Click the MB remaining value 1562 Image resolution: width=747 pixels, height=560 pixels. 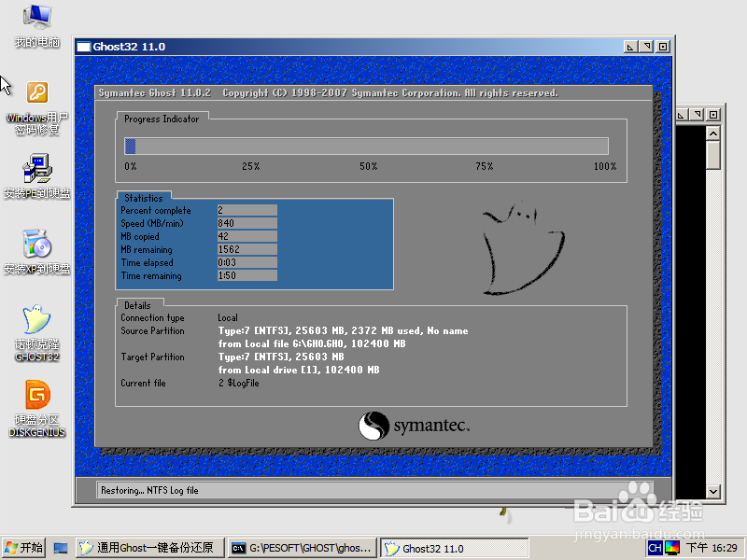(x=247, y=249)
